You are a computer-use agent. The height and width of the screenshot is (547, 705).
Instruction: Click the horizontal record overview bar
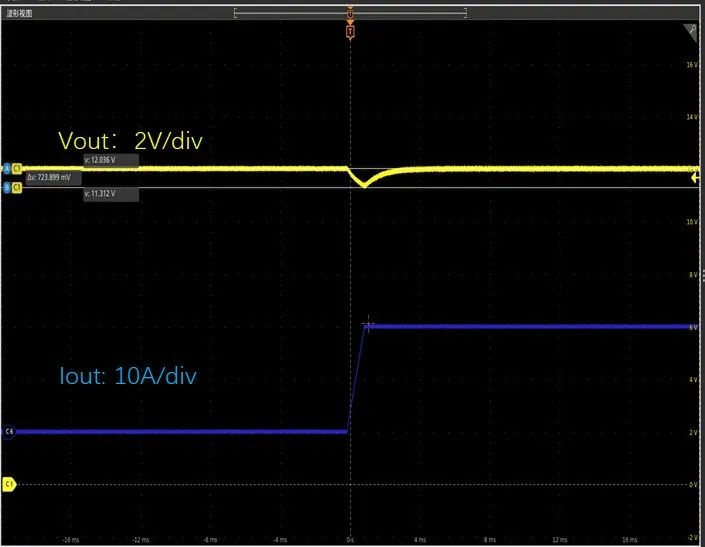300,13
